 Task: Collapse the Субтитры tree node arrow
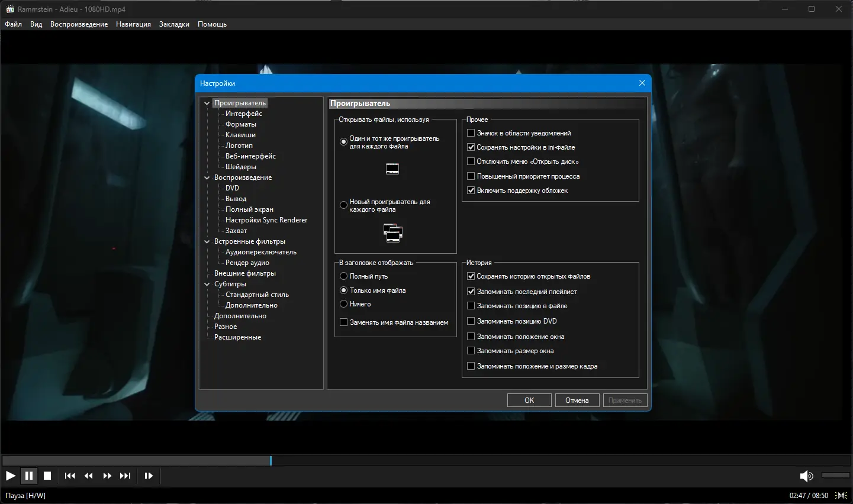coord(207,284)
